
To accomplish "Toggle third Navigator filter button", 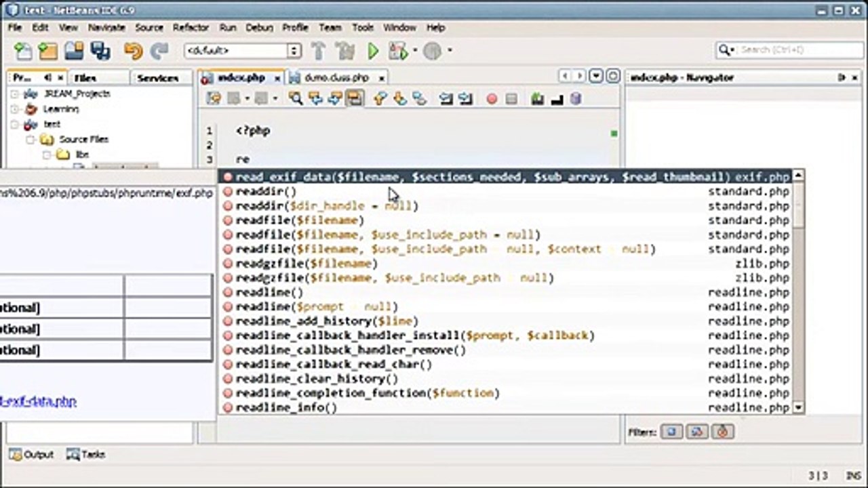I will pos(722,432).
